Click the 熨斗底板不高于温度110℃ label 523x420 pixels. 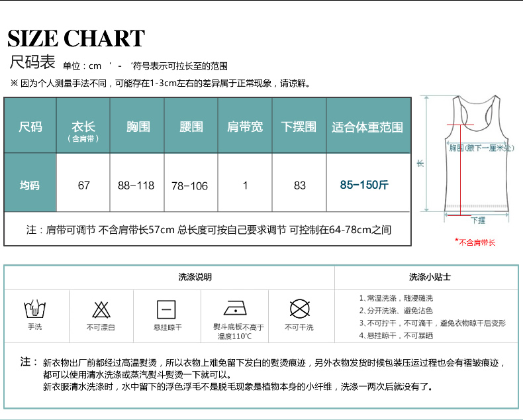click(238, 331)
